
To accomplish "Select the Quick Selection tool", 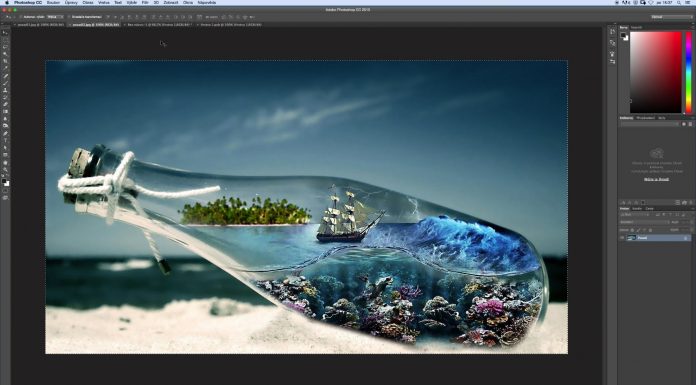I will [x=5, y=53].
